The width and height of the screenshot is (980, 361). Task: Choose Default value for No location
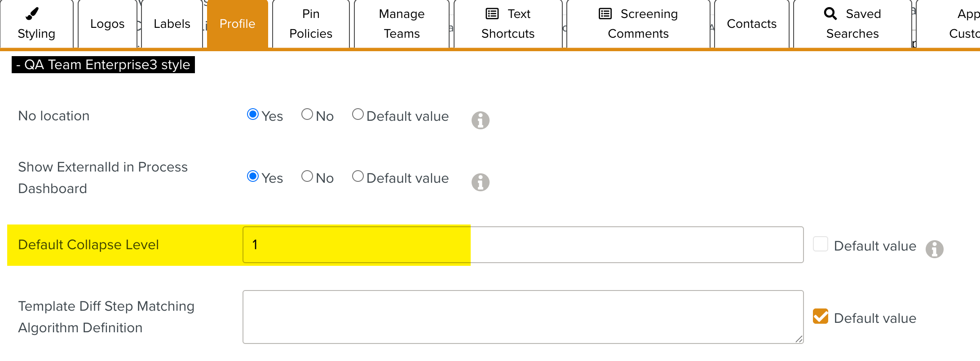pyautogui.click(x=358, y=114)
